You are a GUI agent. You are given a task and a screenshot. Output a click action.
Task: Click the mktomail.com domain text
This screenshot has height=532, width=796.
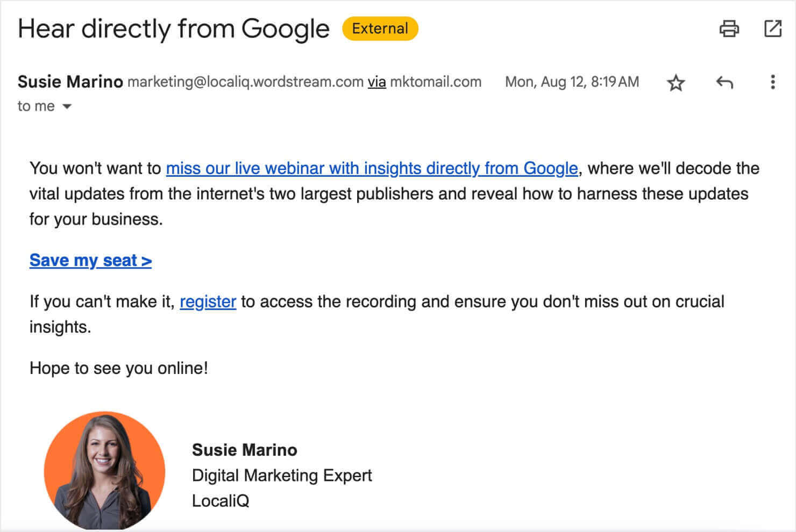[436, 82]
